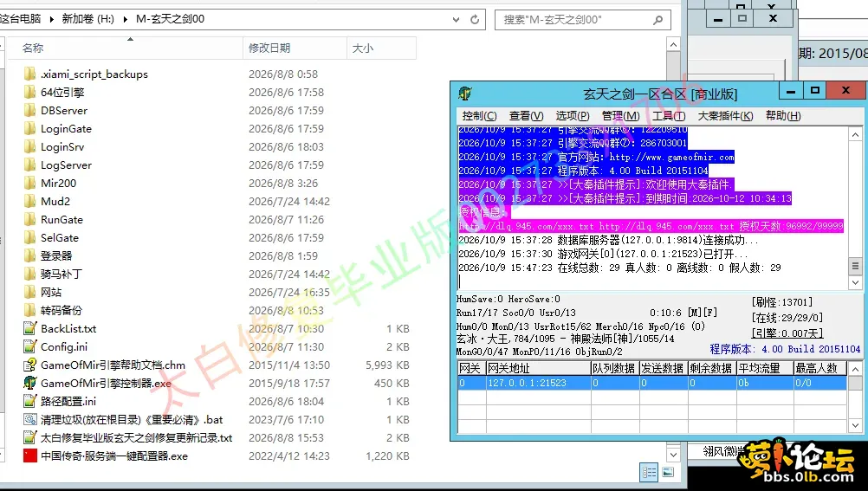Screen dimensions: 868x491
Task: Click log pane scrollbar down arrow
Action: click(x=855, y=282)
